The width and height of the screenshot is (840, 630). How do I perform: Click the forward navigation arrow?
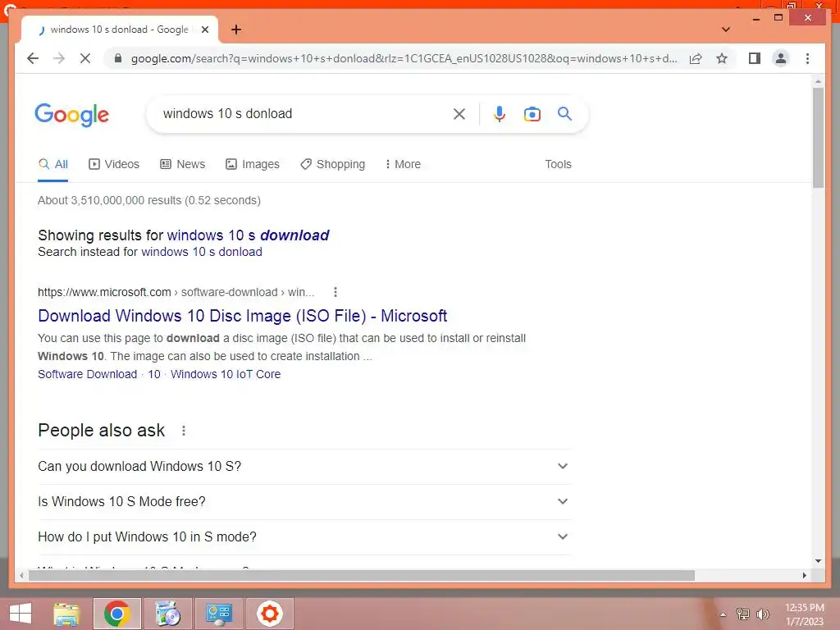pos(59,58)
